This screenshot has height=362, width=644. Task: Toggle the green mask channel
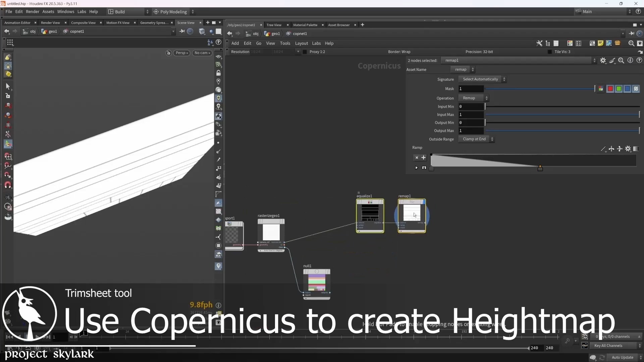(619, 89)
